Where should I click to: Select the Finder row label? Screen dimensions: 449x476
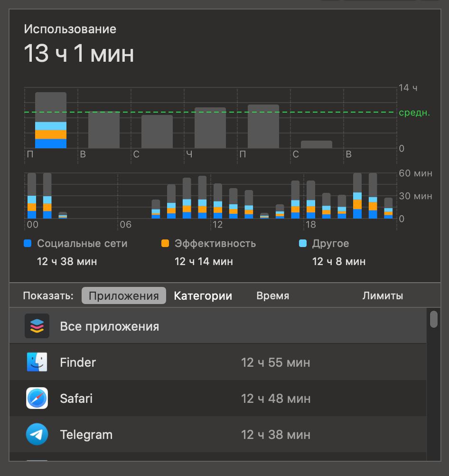(78, 362)
